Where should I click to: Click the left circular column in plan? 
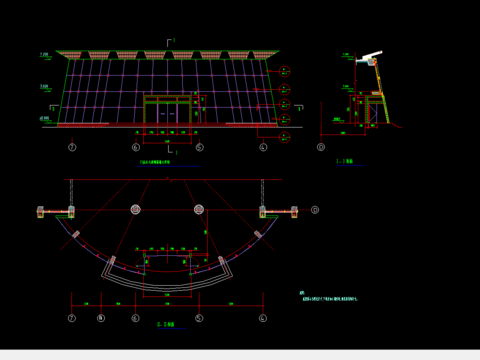coord(135,209)
